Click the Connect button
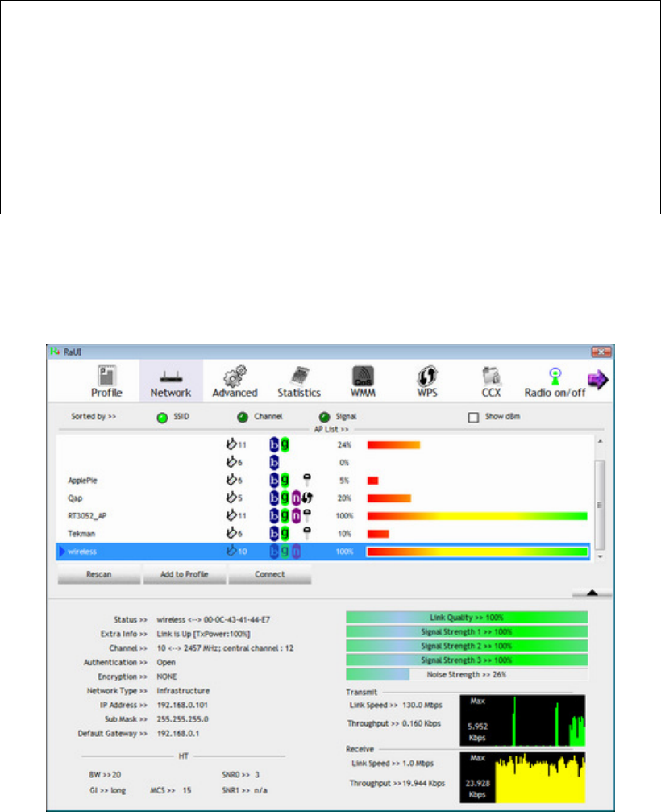The height and width of the screenshot is (812, 661). tap(270, 574)
